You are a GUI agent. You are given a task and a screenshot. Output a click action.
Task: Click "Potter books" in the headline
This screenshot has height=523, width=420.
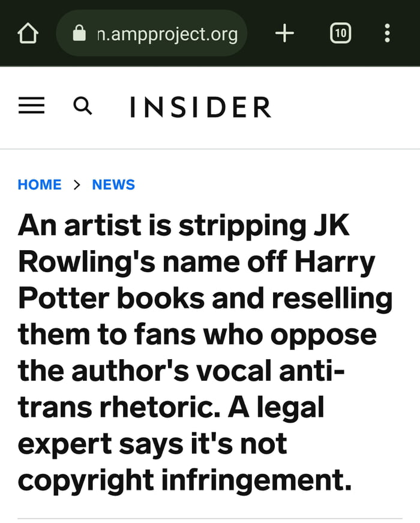(x=104, y=299)
